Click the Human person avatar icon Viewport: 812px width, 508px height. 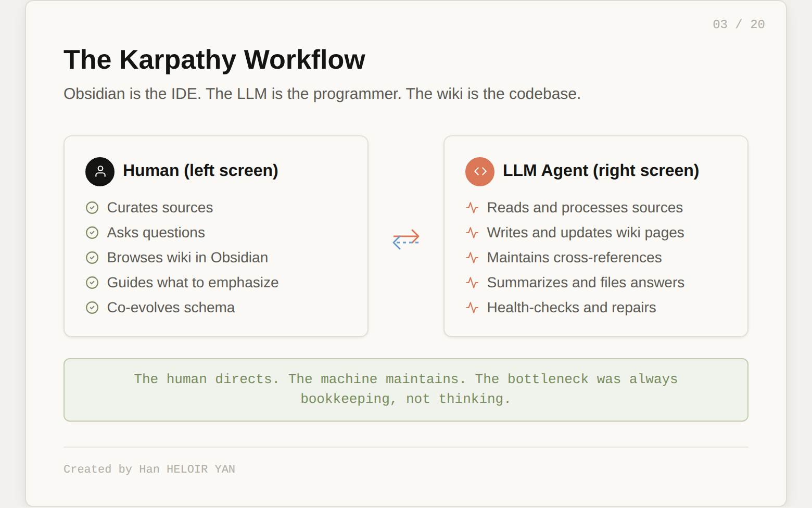coord(100,172)
